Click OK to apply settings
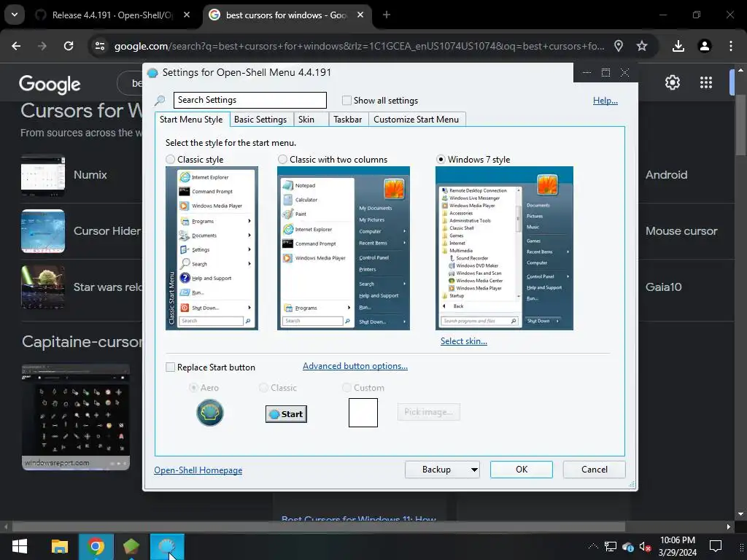 [x=521, y=470]
